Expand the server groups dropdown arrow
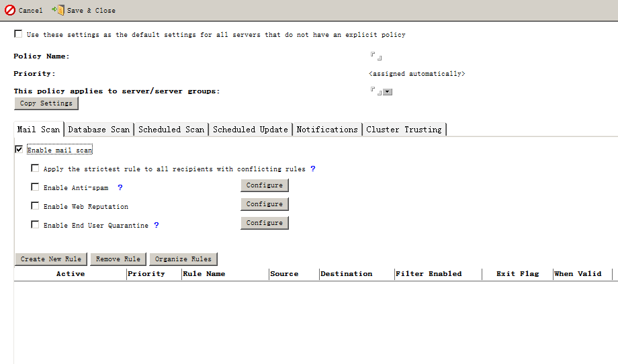Screen dimensions: 618x364 [x=388, y=91]
